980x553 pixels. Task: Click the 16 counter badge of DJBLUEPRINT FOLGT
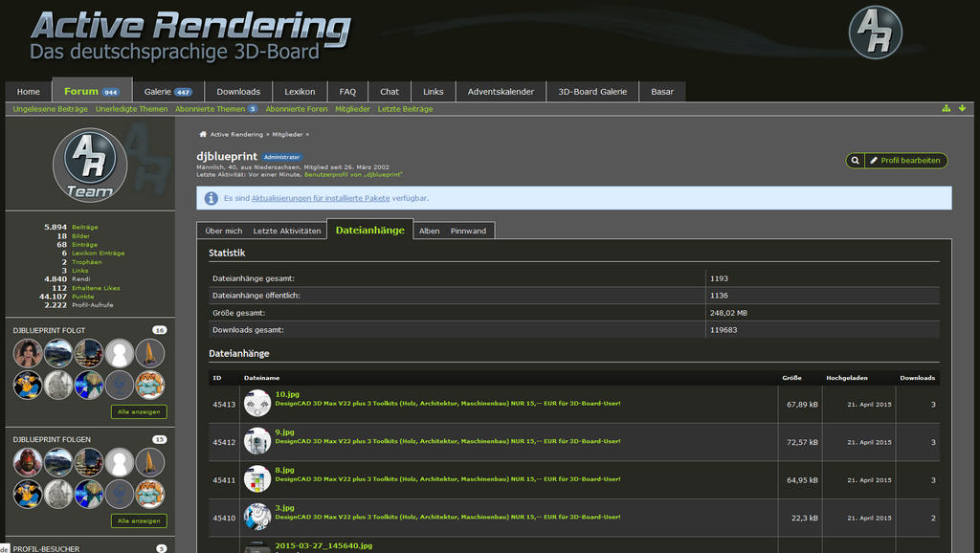click(x=160, y=330)
